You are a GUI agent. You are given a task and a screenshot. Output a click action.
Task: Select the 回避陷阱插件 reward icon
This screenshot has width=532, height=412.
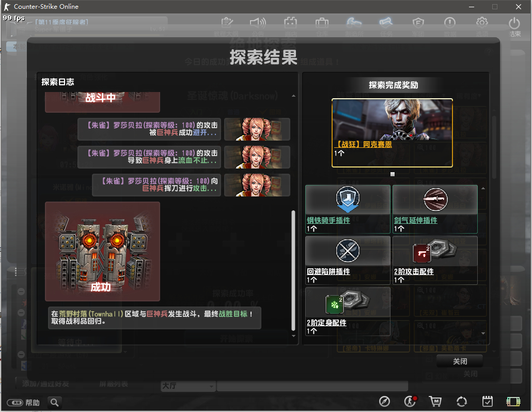tap(348, 251)
